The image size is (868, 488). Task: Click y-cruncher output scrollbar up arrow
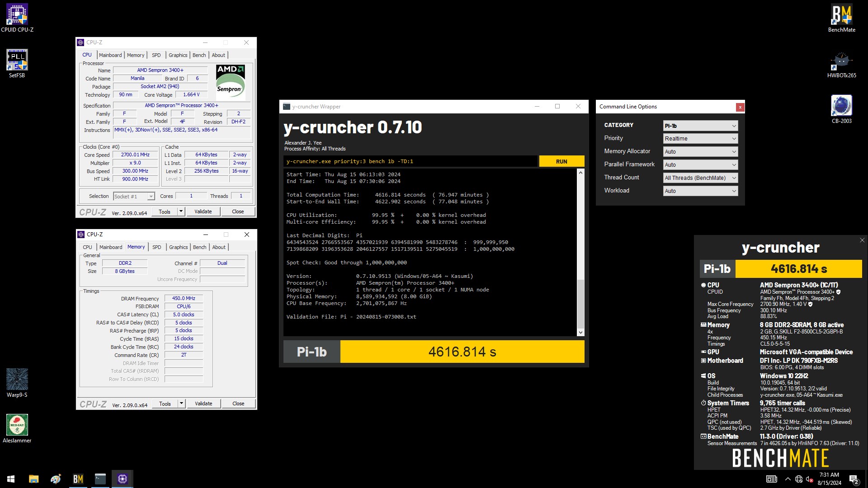580,173
